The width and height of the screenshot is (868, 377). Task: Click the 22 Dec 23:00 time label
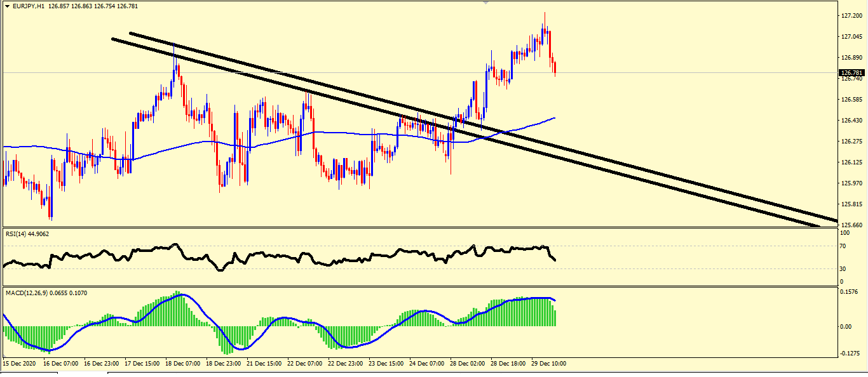click(x=346, y=364)
